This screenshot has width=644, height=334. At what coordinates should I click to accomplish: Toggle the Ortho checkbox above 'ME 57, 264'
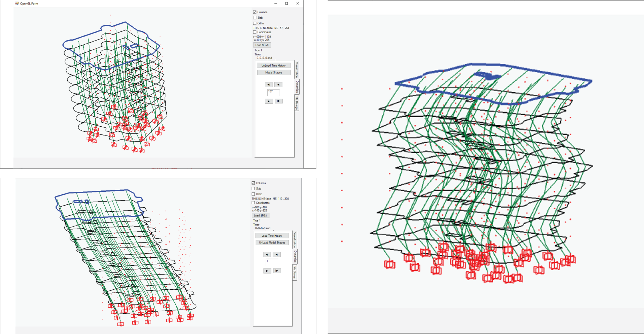coord(255,23)
